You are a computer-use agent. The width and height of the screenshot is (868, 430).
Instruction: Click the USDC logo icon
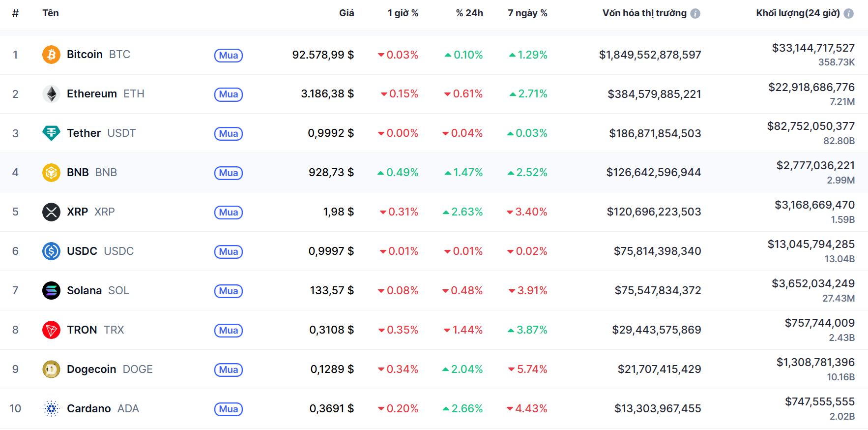pos(51,251)
